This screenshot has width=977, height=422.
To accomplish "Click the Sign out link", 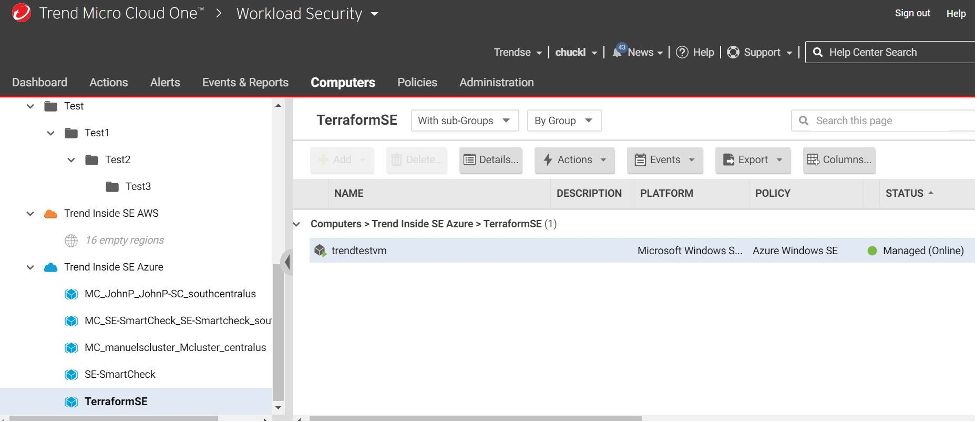I will click(912, 13).
